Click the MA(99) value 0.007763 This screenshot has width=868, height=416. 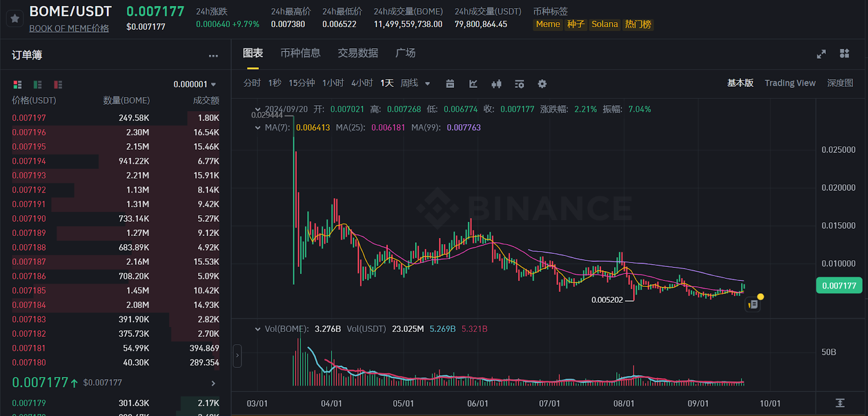coord(464,128)
